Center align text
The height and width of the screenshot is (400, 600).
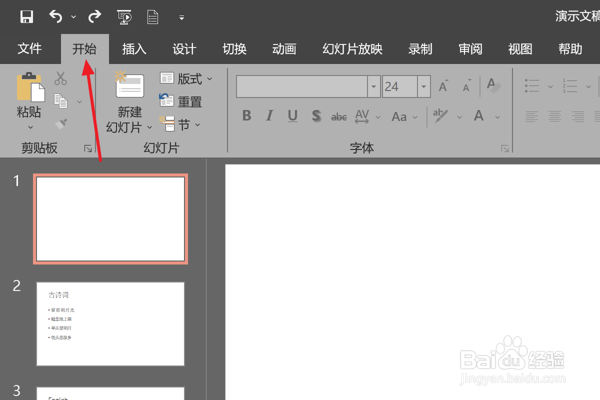coord(554,116)
